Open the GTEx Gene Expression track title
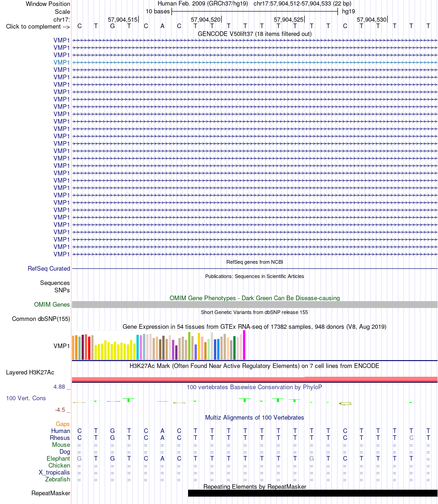Image resolution: width=438 pixels, height=504 pixels. tap(255, 326)
